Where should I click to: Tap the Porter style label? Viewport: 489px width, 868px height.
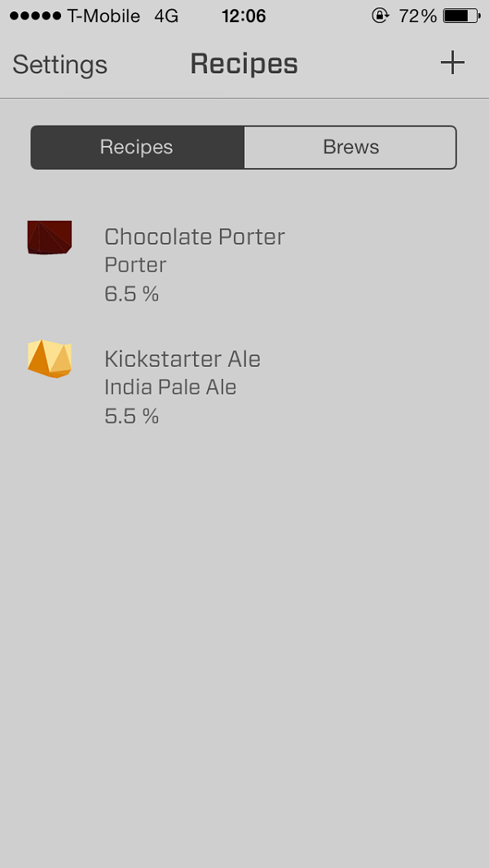click(135, 265)
